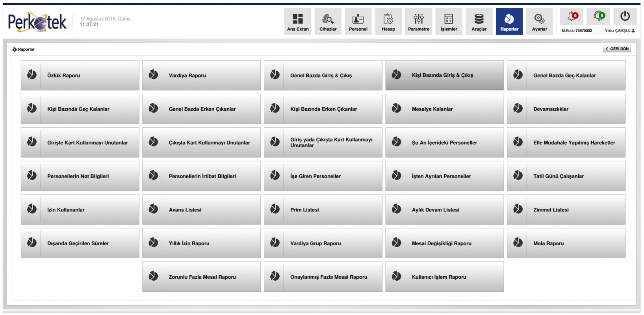Select the Raporlar toolbar icon

click(x=509, y=22)
